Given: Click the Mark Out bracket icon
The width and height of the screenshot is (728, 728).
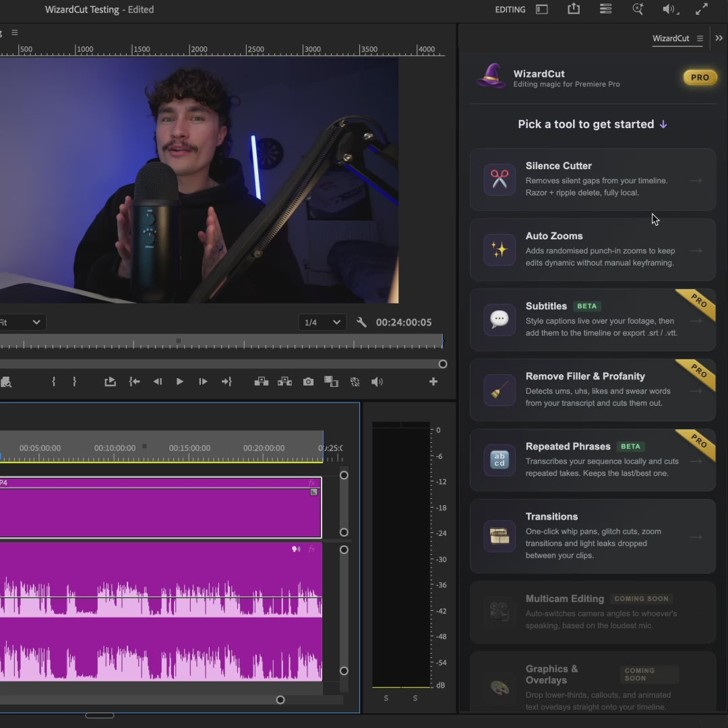Looking at the screenshot, I should (74, 382).
